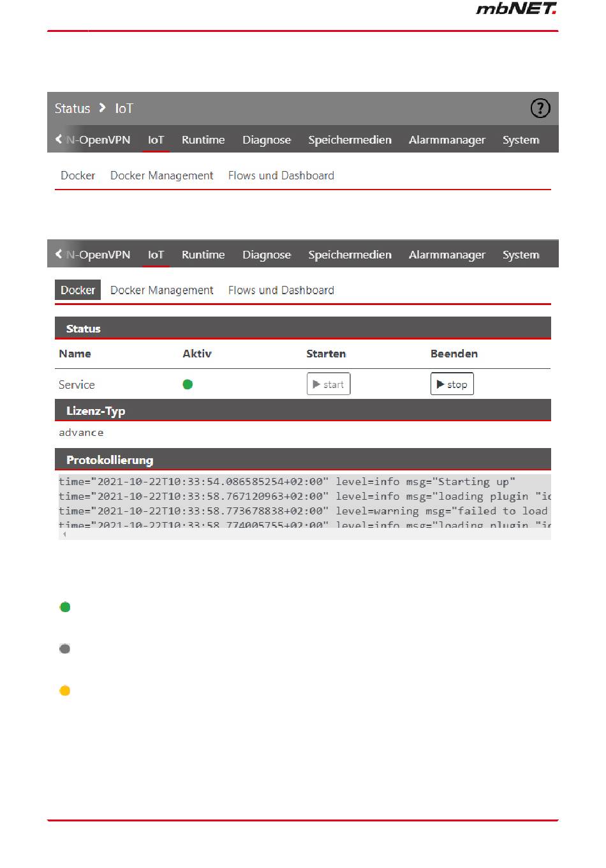Select Docker Management sub-tab in lower panel
Screen dimensions: 606x868
(x=161, y=290)
